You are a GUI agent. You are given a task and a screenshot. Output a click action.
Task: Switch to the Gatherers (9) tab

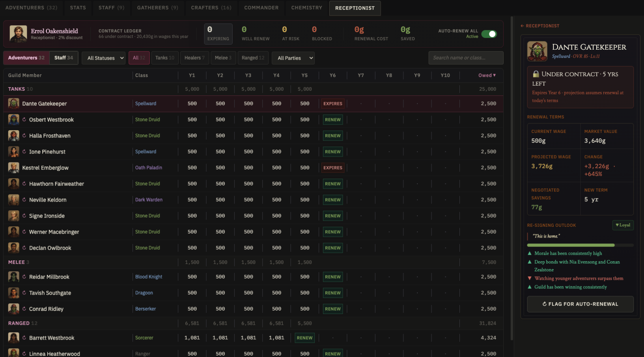click(x=157, y=8)
